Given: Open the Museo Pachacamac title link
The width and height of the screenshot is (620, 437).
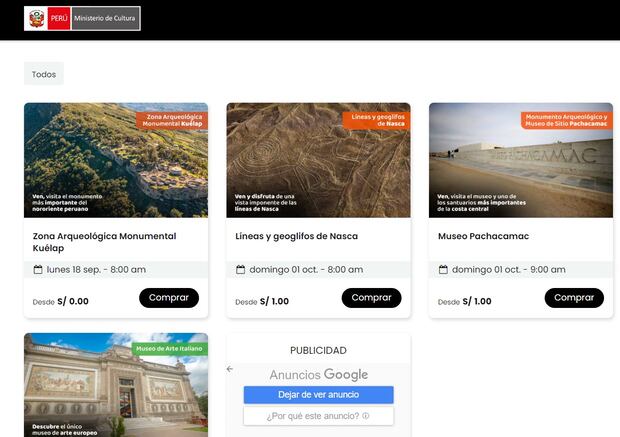Looking at the screenshot, I should tap(483, 237).
